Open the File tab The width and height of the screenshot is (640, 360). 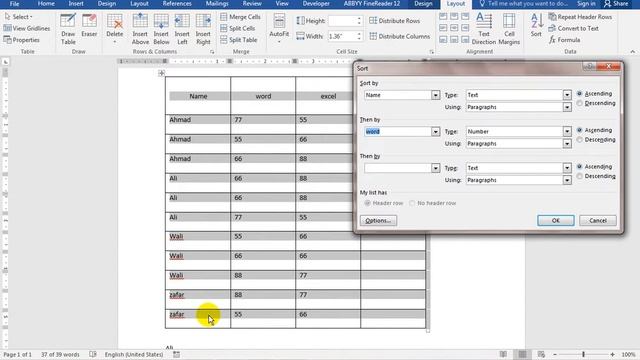[14, 4]
